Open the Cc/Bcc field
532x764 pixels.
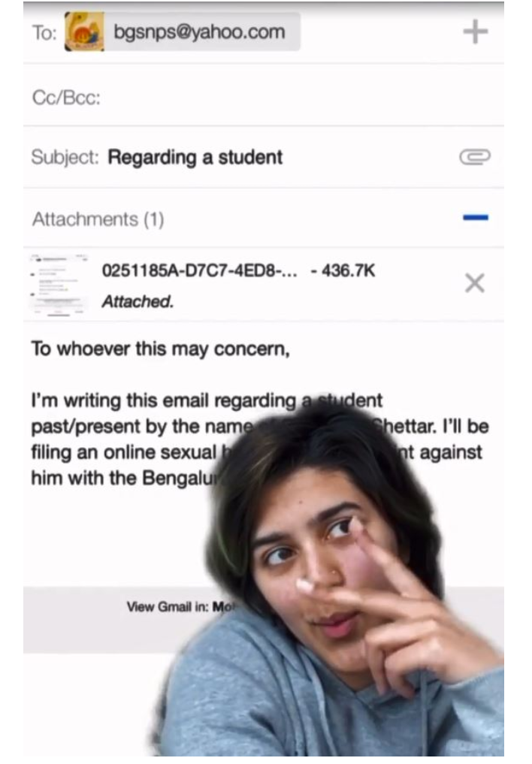point(264,98)
